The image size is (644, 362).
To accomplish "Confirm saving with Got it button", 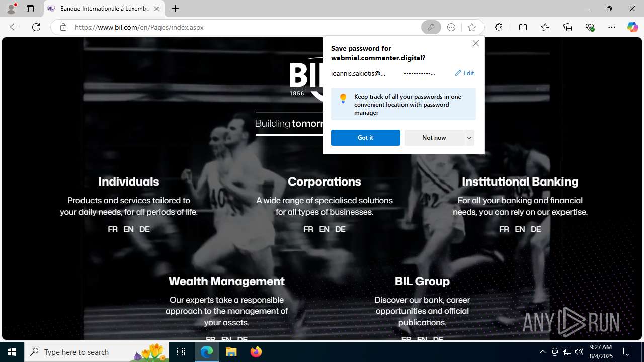I will pyautogui.click(x=365, y=138).
